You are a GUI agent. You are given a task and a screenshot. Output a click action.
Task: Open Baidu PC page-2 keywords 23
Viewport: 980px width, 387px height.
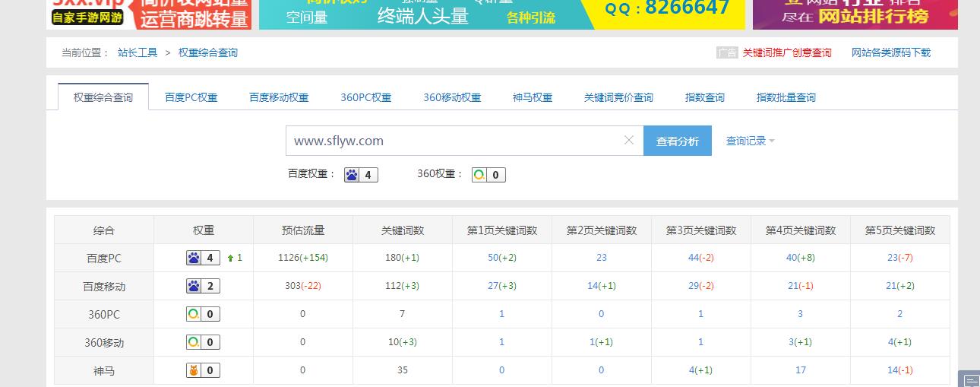tap(602, 258)
